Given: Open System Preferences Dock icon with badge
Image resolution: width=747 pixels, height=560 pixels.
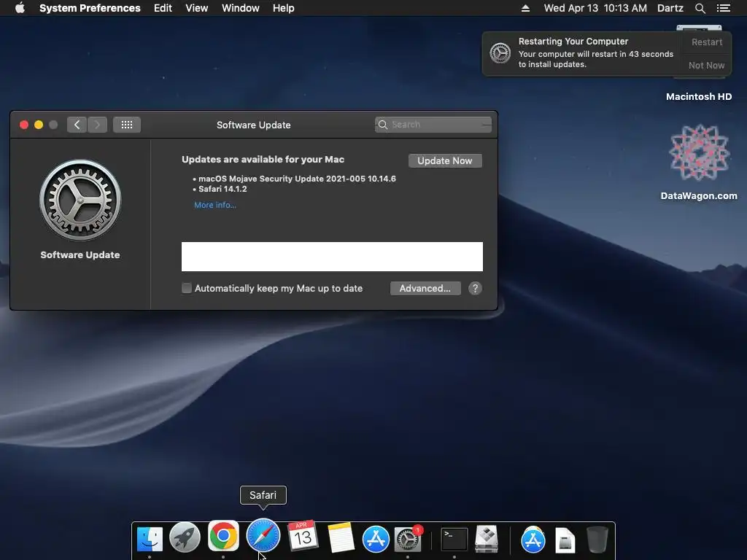Looking at the screenshot, I should coord(409,539).
